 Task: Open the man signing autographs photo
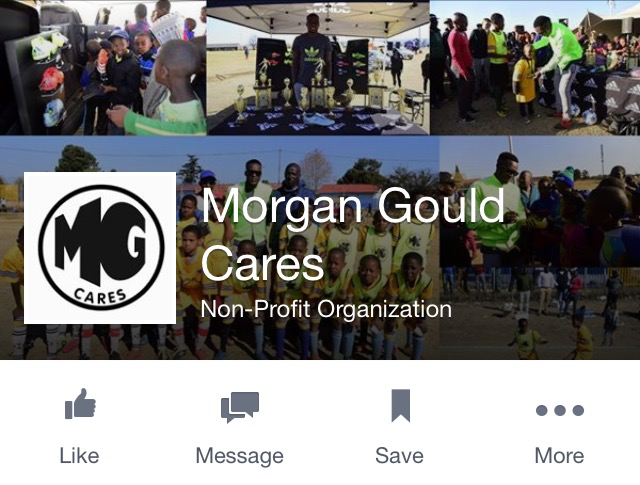click(540, 202)
